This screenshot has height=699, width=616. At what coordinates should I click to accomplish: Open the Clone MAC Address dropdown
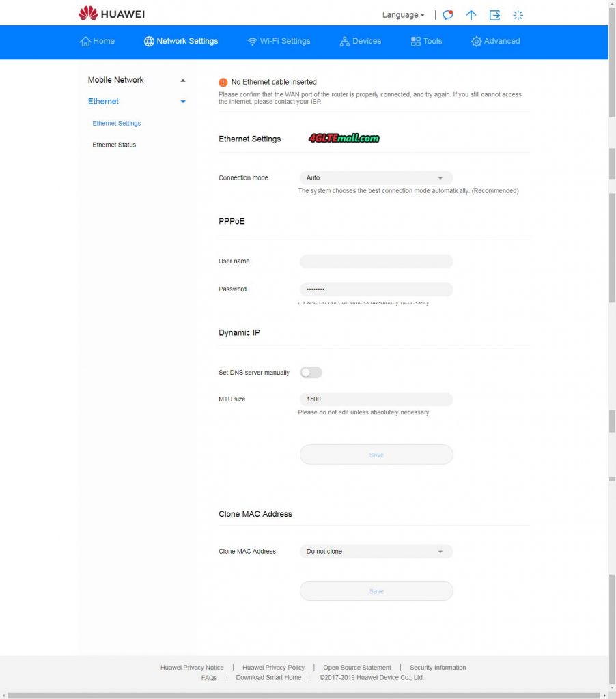(440, 551)
